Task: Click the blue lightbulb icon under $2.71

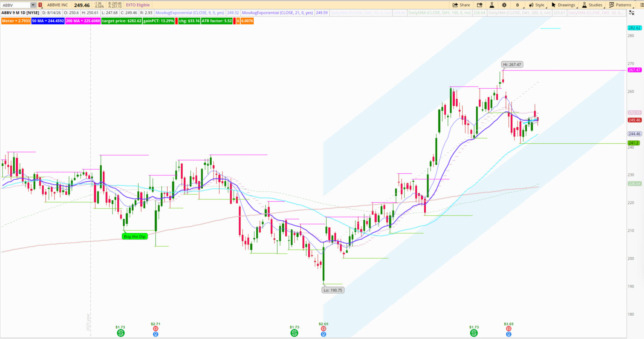Action: pyautogui.click(x=155, y=334)
